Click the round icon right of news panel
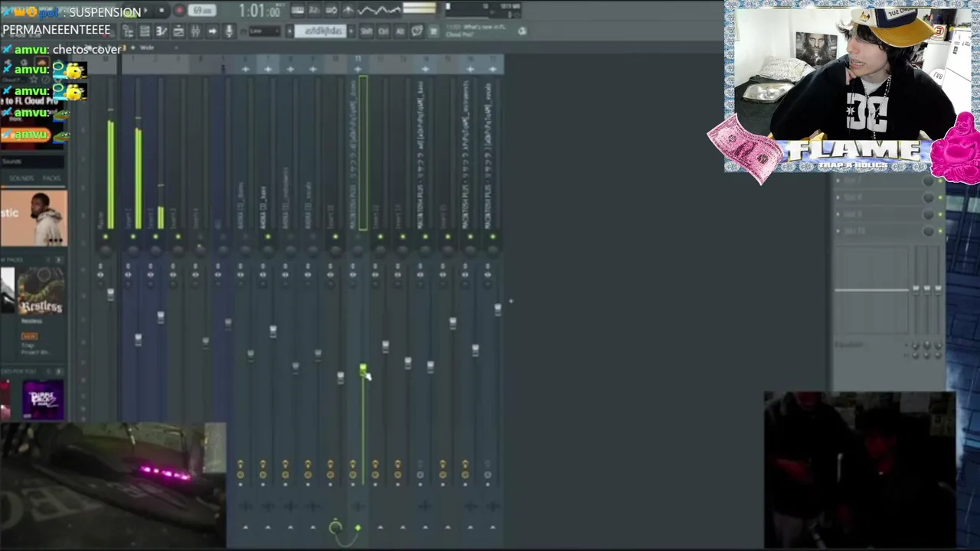980x551 pixels. click(522, 31)
